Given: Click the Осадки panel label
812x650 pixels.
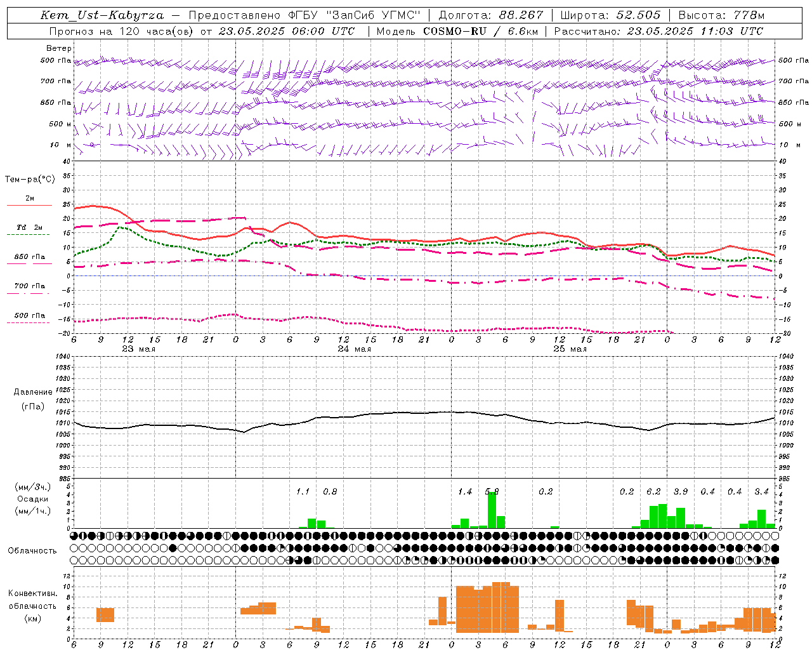Looking at the screenshot, I should [32, 499].
